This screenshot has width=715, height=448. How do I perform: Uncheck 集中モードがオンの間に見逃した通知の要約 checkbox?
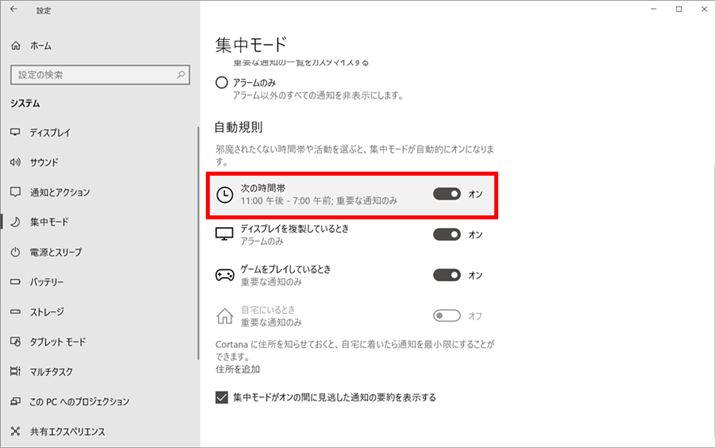222,397
